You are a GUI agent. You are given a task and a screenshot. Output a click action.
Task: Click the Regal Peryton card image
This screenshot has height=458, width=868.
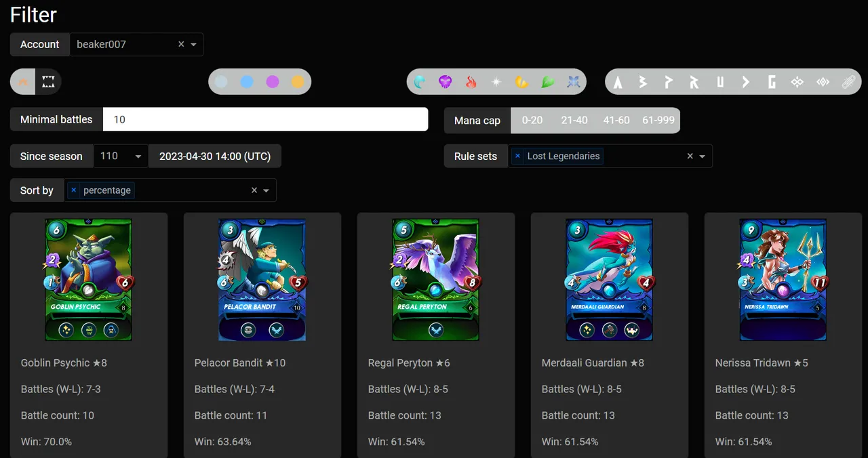point(436,279)
